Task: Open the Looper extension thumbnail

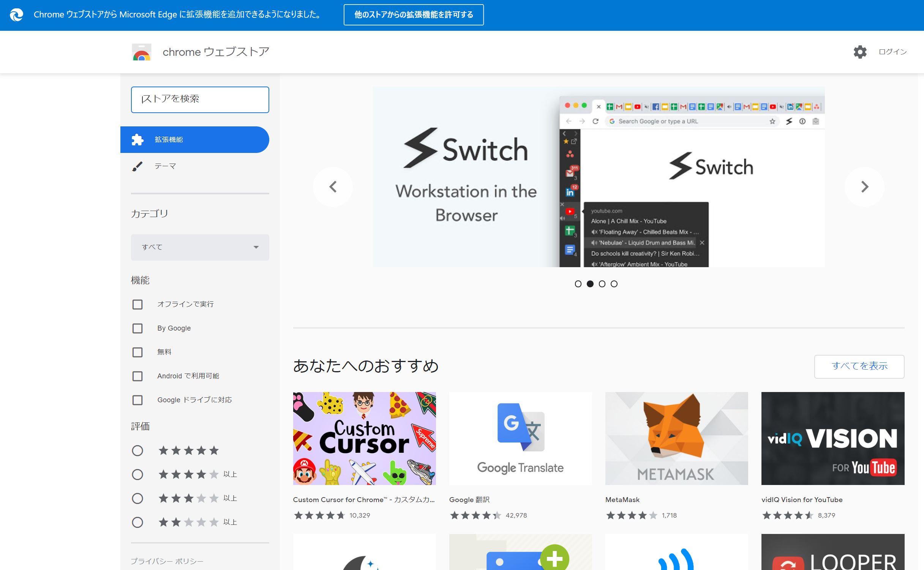Action: 833,552
